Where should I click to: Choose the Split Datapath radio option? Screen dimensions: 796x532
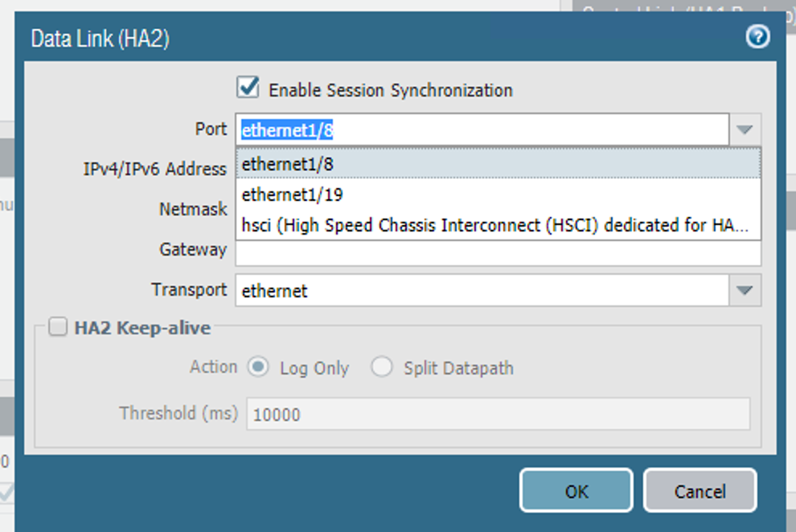pyautogui.click(x=381, y=367)
